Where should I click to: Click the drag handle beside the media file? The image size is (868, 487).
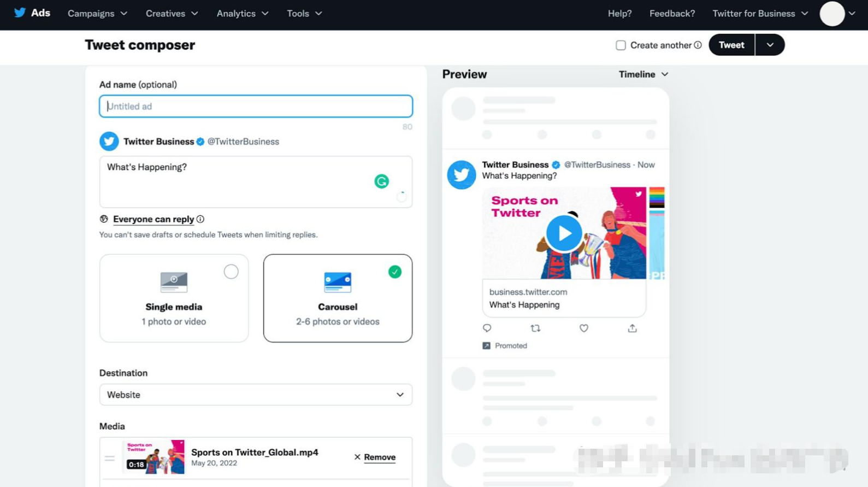110,458
